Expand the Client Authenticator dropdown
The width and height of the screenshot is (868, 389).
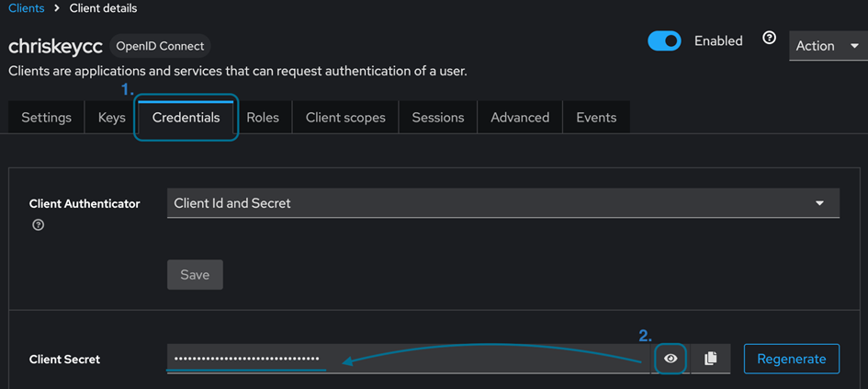[502, 203]
